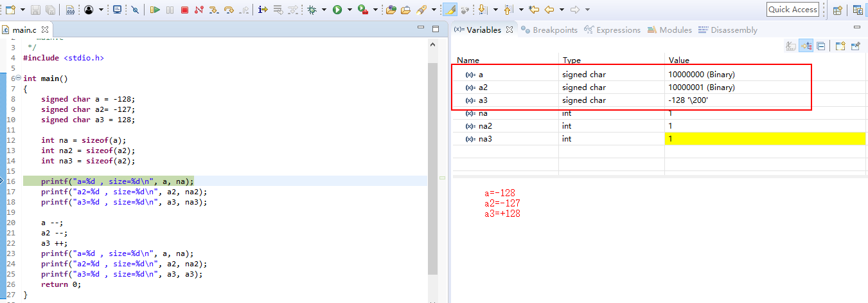The height and width of the screenshot is (303, 868).
Task: Switch to the Breakpoints tab
Action: click(549, 30)
